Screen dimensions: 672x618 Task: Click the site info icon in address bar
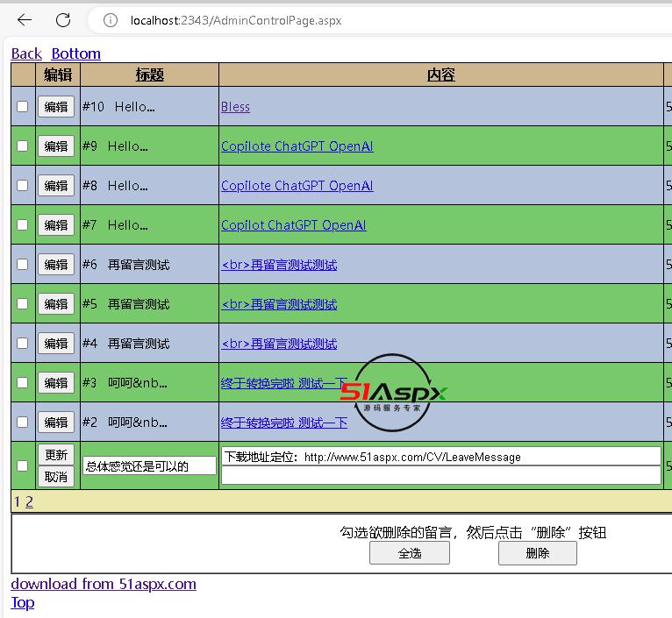(x=111, y=20)
